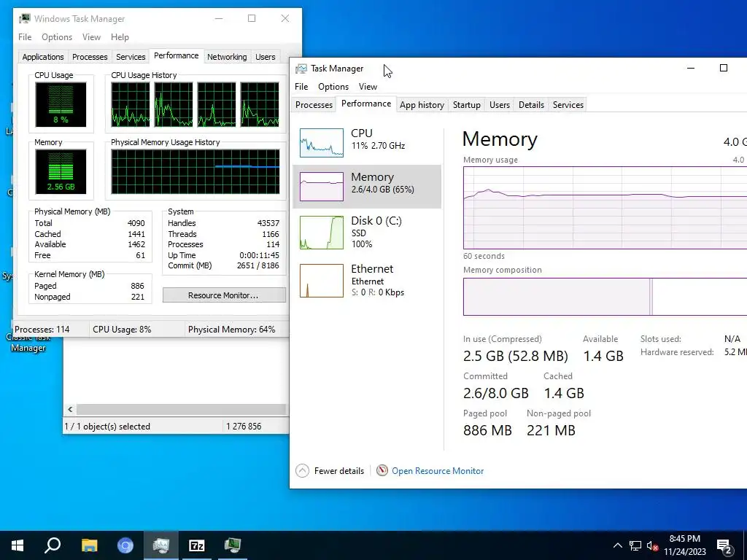This screenshot has height=560, width=747.
Task: Open the network tray icon
Action: click(635, 545)
